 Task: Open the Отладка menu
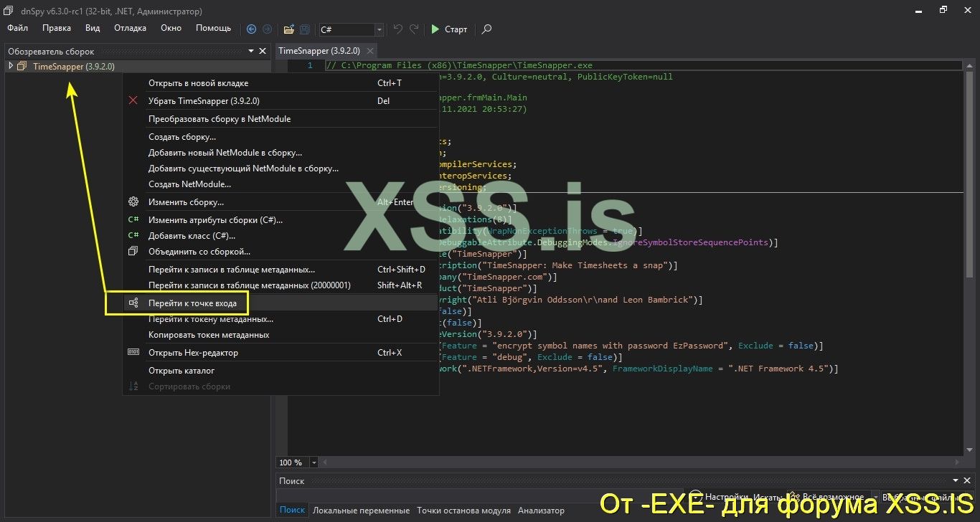click(x=130, y=28)
